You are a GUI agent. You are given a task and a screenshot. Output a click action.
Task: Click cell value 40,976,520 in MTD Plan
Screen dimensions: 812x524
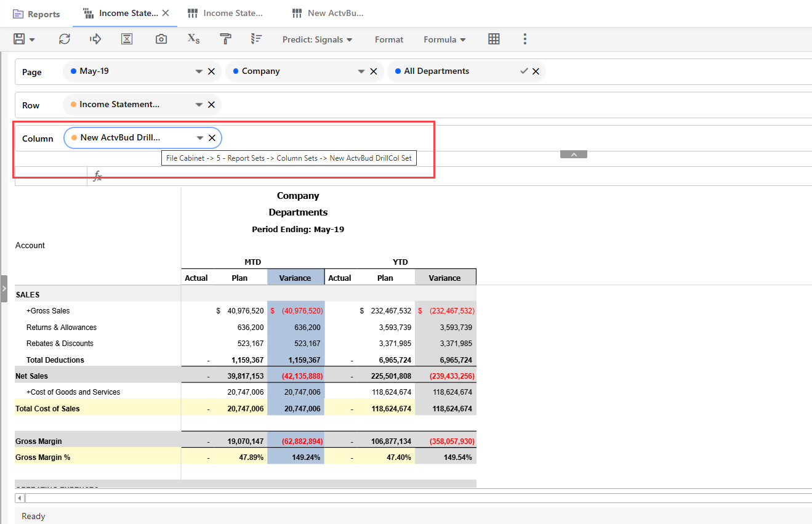(x=245, y=311)
